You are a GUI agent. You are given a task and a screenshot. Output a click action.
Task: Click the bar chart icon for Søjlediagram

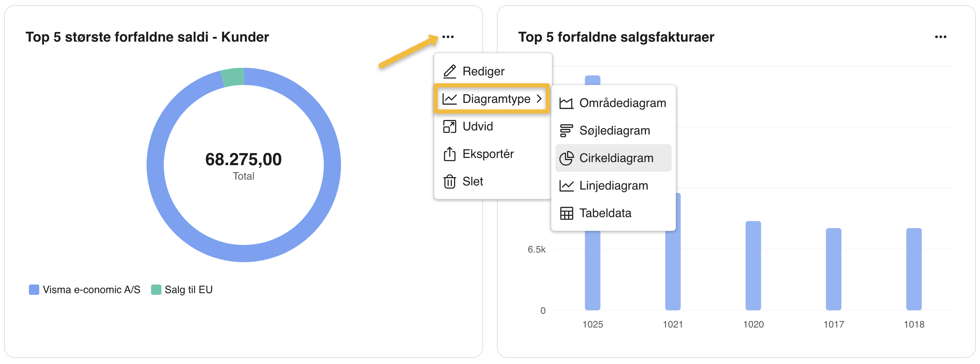566,130
